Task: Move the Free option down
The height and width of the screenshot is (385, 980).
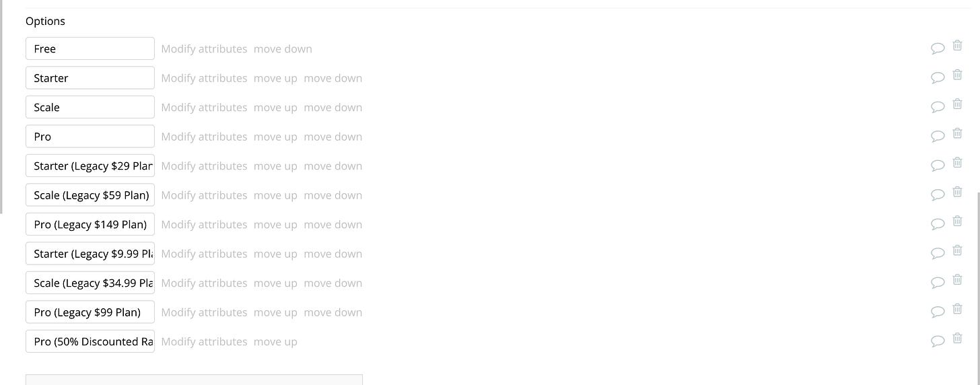Action: (x=283, y=48)
